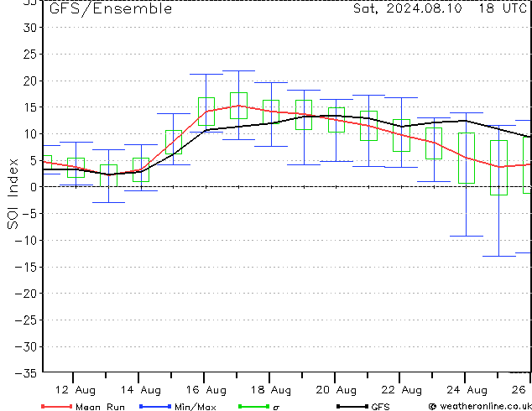Click the green sigma legend line

click(x=254, y=406)
